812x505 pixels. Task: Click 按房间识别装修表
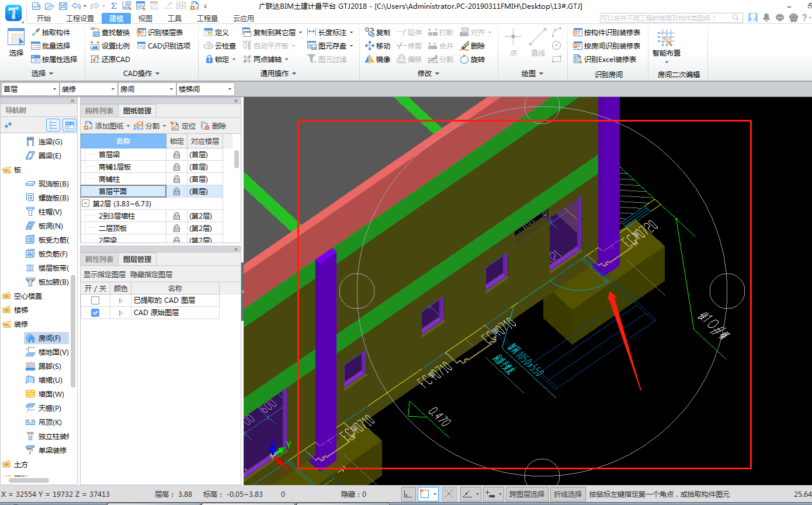(x=606, y=46)
